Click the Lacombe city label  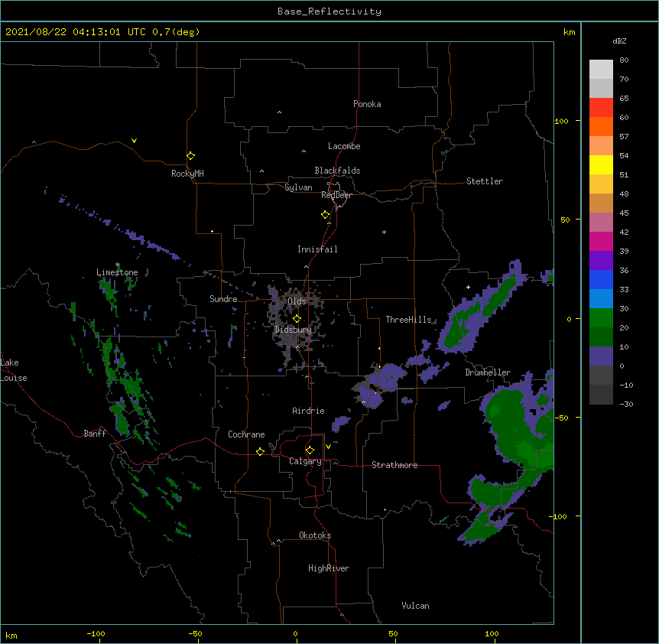[344, 146]
